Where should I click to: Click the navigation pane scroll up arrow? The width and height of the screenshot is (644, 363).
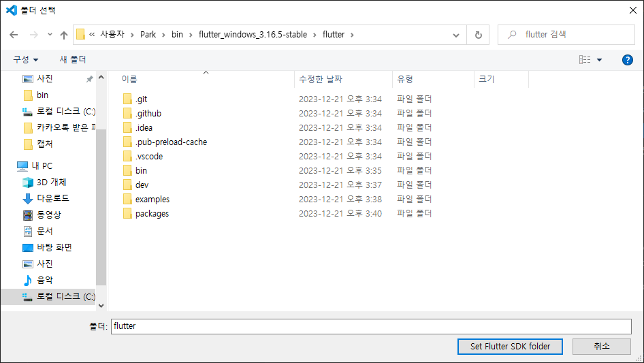pyautogui.click(x=101, y=77)
